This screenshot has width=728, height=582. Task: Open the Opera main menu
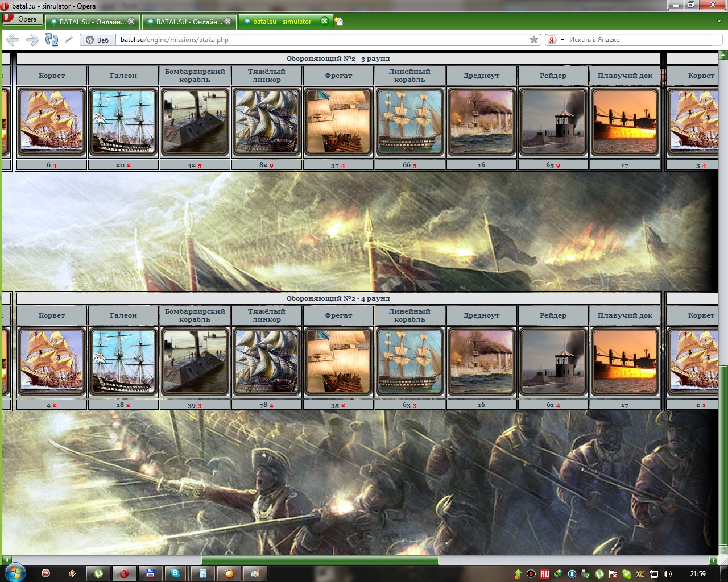23,19
